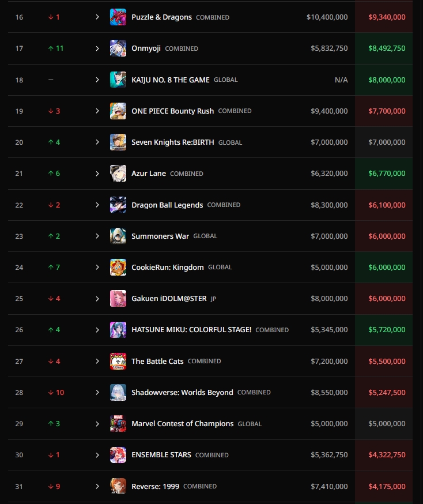The width and height of the screenshot is (423, 504).
Task: Click the Battle Cats game icon
Action: tap(118, 361)
